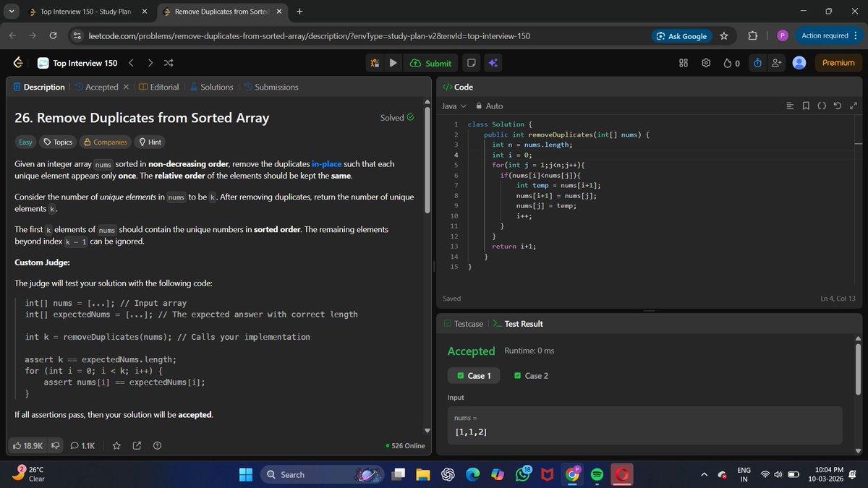Open the 1.1K comments
This screenshot has height=488, width=868.
[x=82, y=446]
